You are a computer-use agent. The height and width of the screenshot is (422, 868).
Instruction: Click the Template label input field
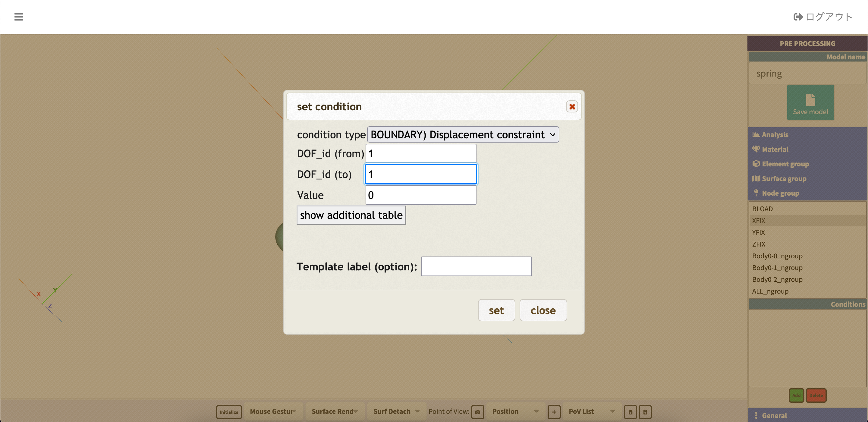tap(476, 266)
